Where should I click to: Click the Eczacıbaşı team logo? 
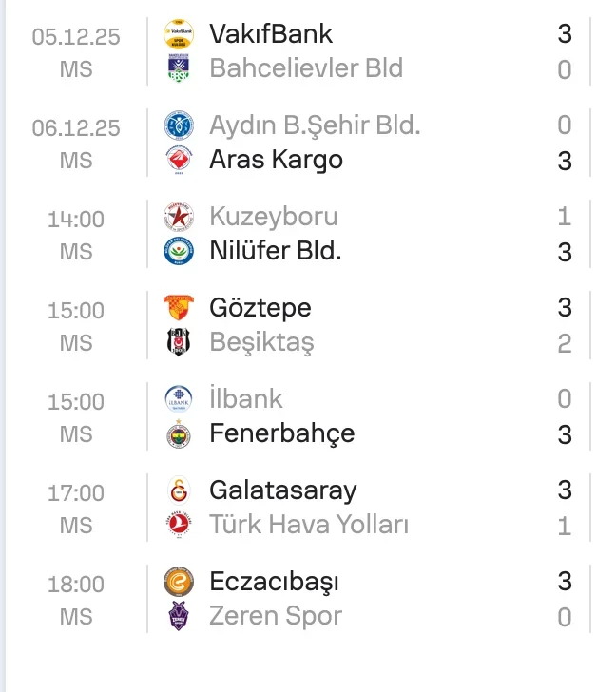[x=178, y=582]
